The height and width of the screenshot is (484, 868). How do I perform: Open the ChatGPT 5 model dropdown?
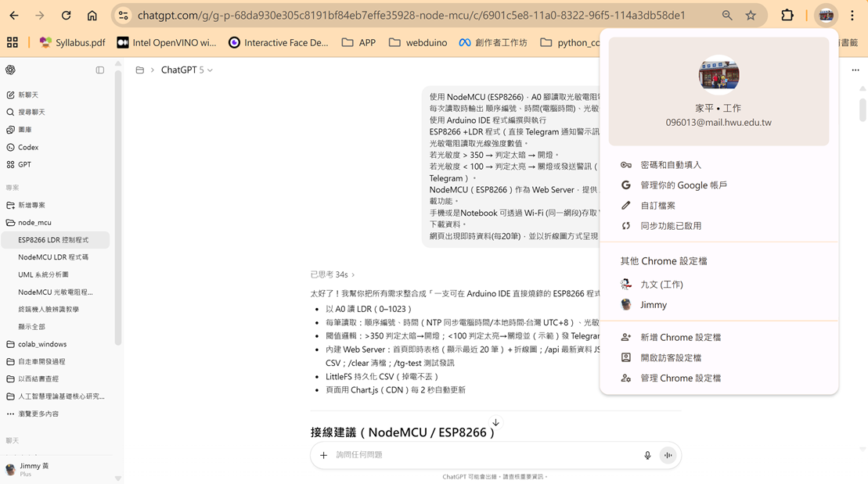[186, 70]
